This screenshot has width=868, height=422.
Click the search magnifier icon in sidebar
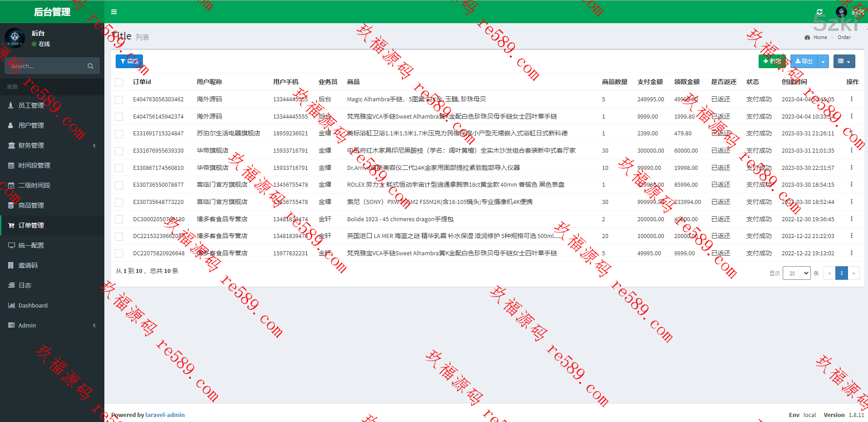coord(90,66)
